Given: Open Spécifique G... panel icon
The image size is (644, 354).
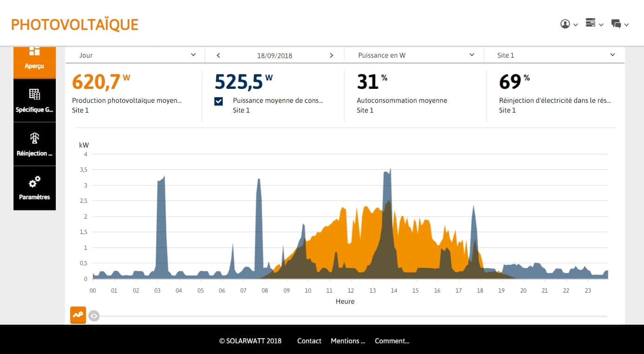Looking at the screenshot, I should (x=34, y=94).
